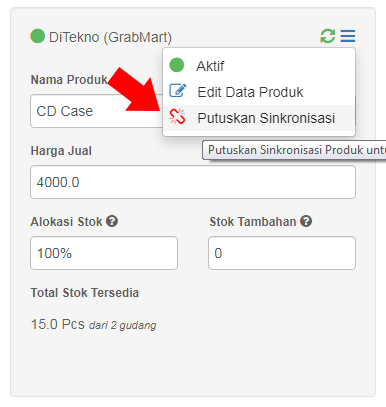Click the Putuskan Sinkronisasi Produk tooltip

coord(294,150)
